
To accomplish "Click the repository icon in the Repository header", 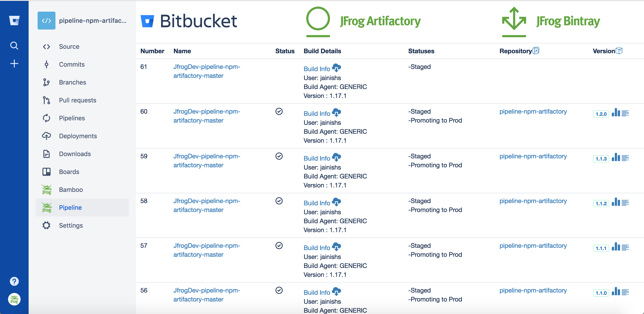I will coord(536,51).
